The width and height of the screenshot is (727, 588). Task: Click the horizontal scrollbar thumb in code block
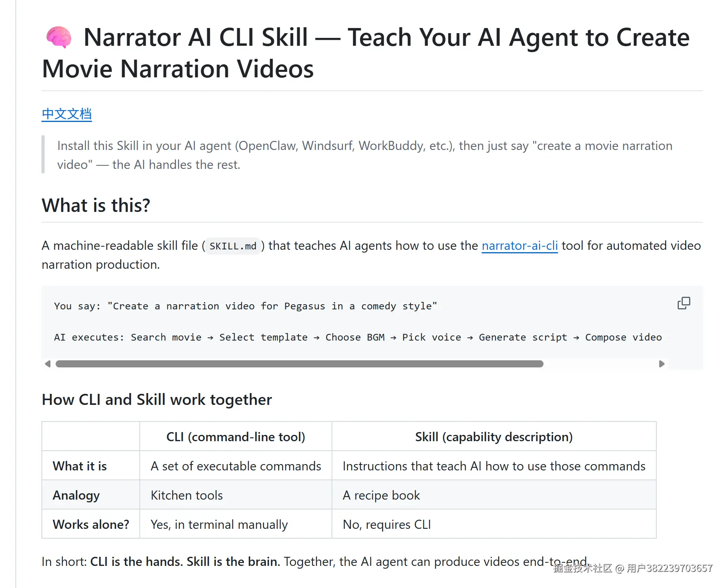point(300,364)
